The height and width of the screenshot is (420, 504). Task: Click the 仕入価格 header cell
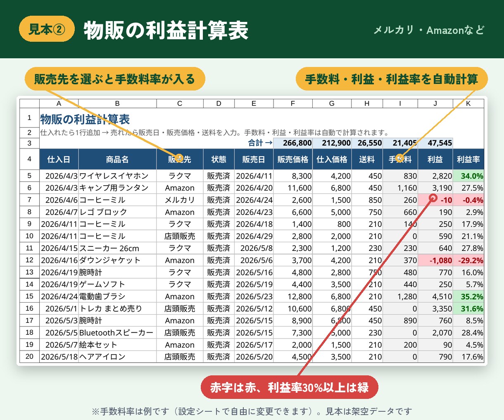[x=332, y=159]
